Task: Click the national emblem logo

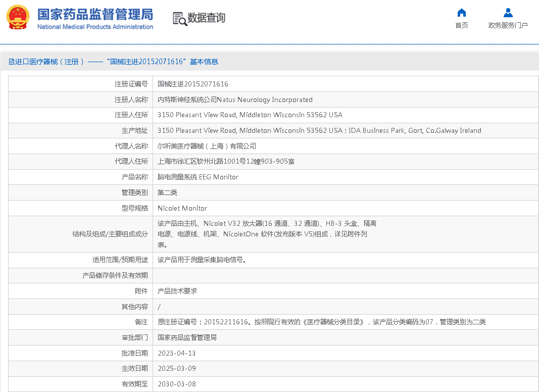Action: (x=18, y=18)
